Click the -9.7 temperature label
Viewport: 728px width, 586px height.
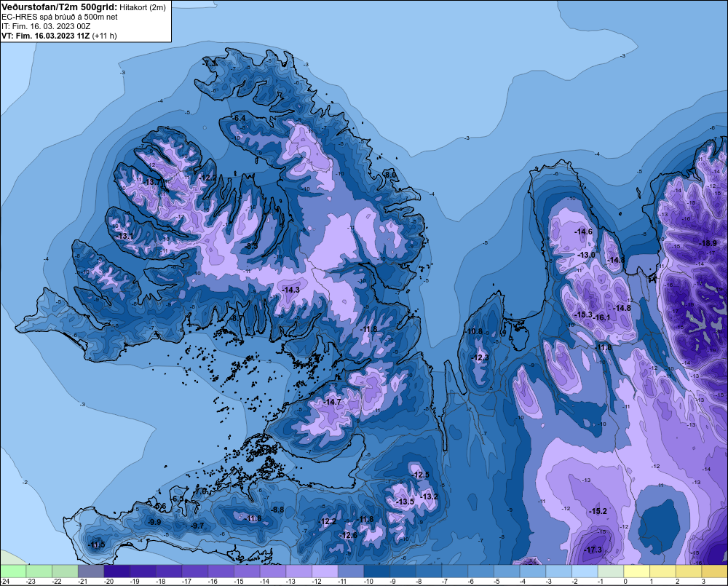(197, 526)
